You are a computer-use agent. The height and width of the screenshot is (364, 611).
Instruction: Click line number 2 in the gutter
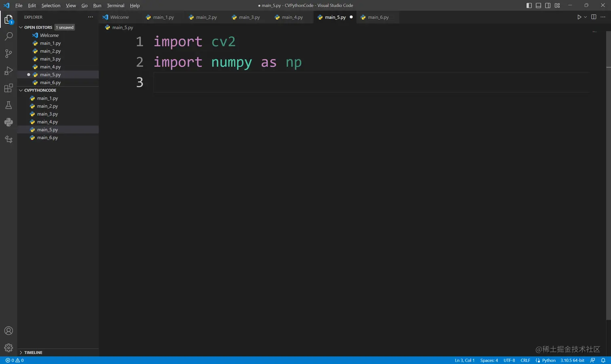click(139, 62)
